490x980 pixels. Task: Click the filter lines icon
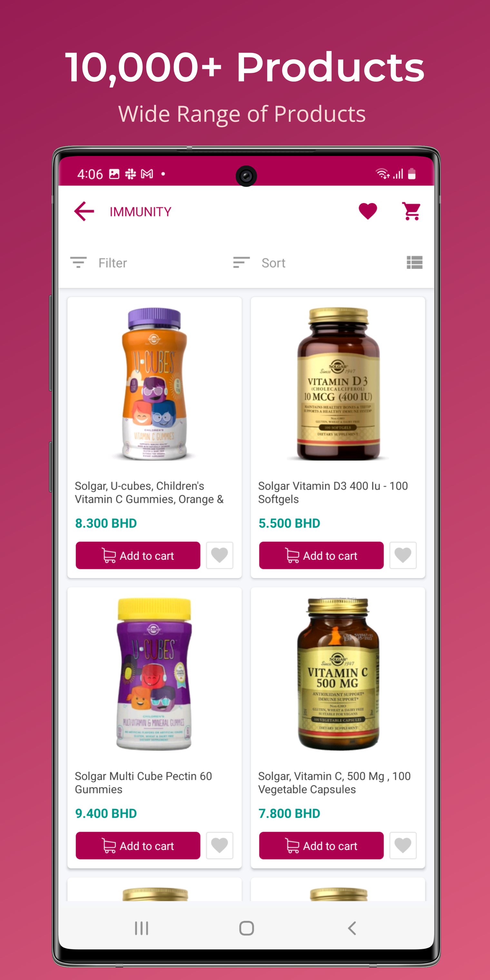(x=78, y=262)
